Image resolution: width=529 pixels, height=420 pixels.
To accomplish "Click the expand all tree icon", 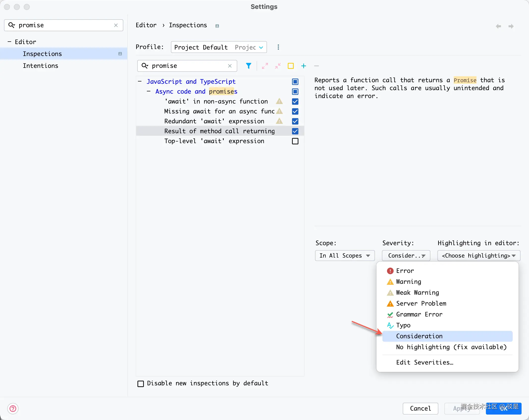I will 265,66.
